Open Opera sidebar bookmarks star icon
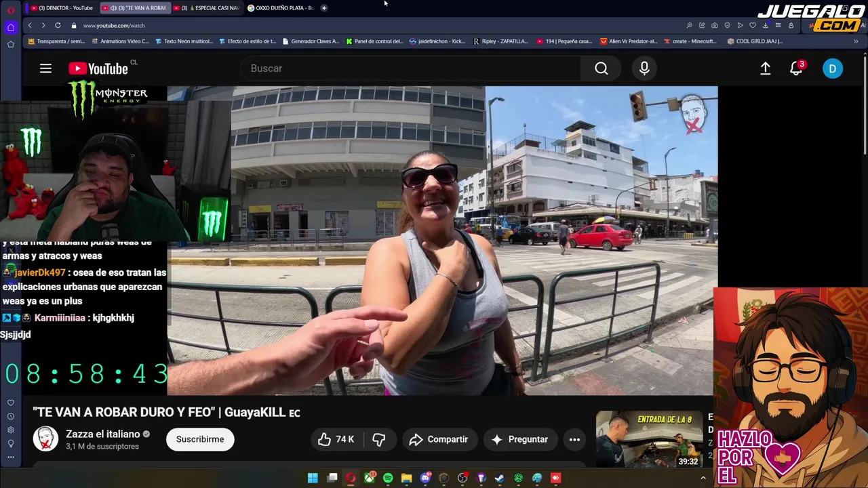 (x=11, y=44)
